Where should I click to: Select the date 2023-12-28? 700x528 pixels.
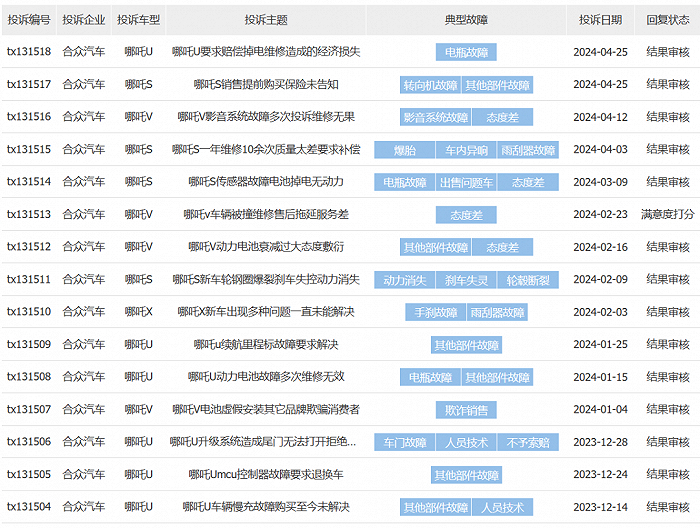point(600,442)
